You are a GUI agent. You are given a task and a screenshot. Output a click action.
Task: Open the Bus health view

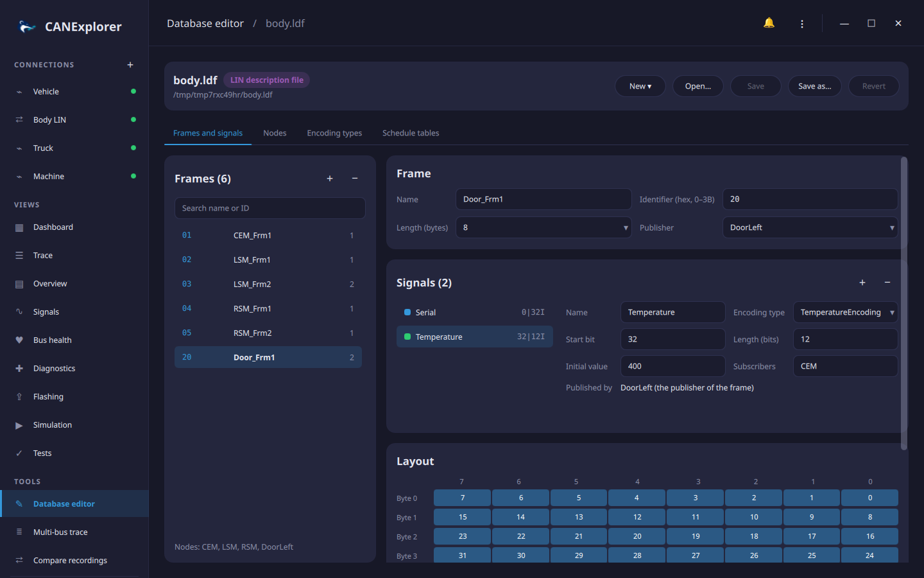click(74, 340)
